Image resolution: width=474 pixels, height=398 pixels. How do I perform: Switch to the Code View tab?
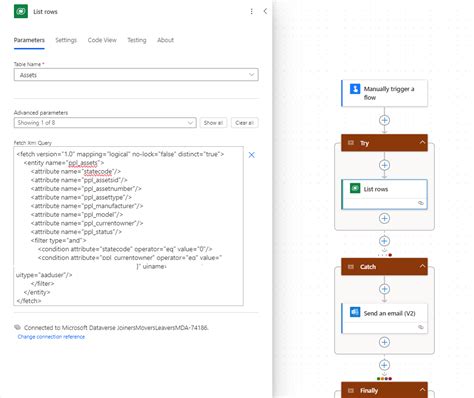(102, 40)
